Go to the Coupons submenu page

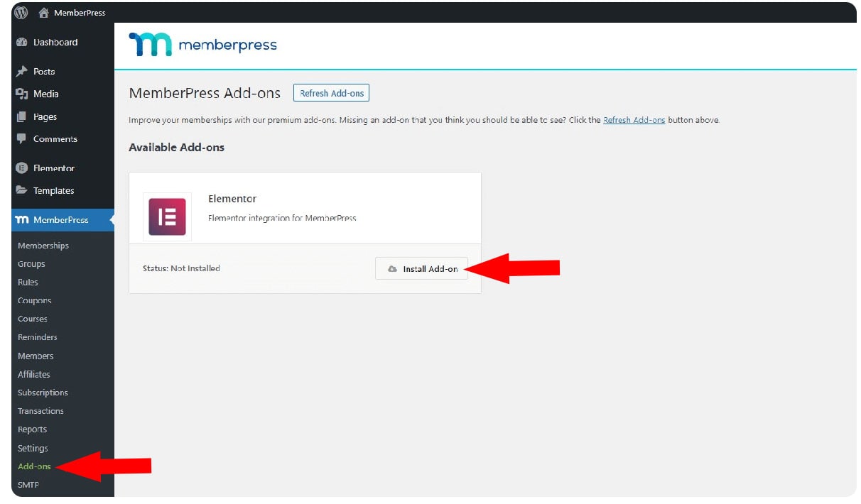[x=35, y=300]
